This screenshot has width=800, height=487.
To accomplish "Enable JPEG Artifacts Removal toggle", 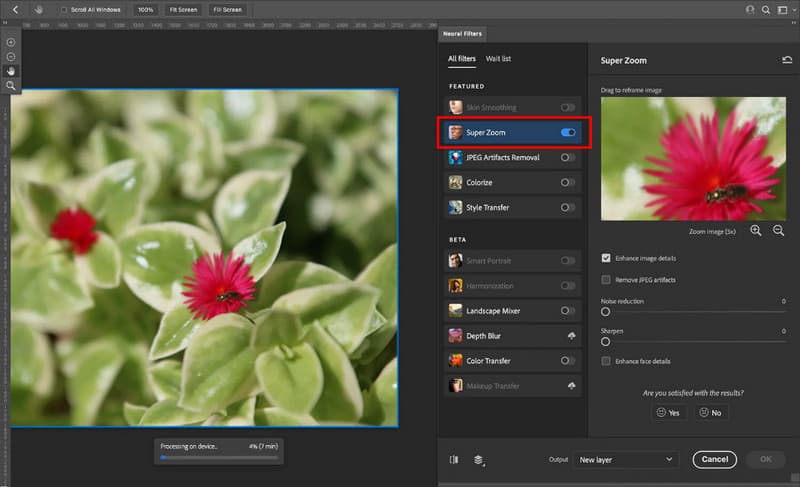I will point(568,158).
